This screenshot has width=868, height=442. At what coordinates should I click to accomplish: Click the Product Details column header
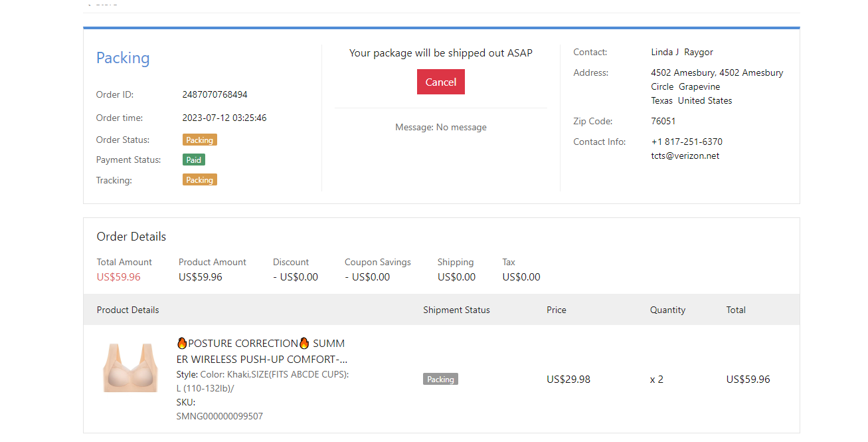pos(128,310)
